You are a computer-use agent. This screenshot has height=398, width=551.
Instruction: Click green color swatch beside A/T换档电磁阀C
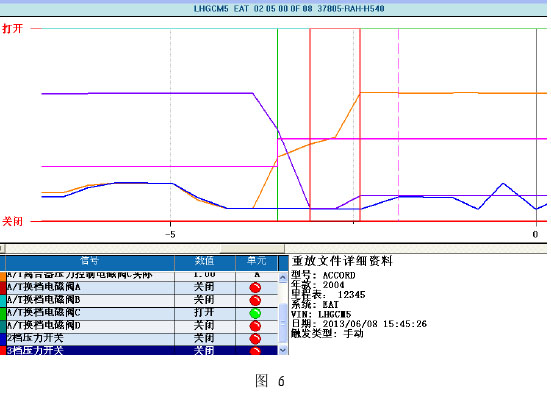(3, 313)
